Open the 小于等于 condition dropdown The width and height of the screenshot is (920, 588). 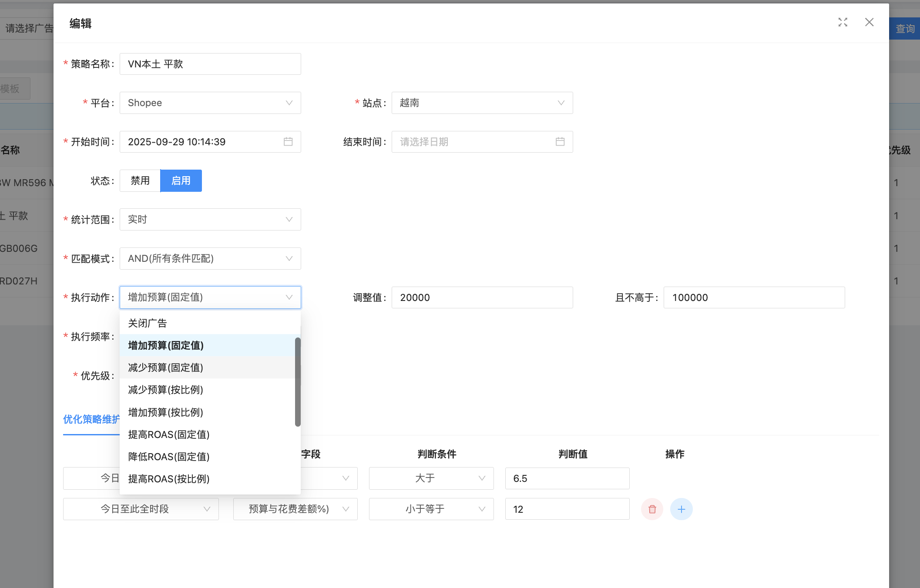coord(431,509)
